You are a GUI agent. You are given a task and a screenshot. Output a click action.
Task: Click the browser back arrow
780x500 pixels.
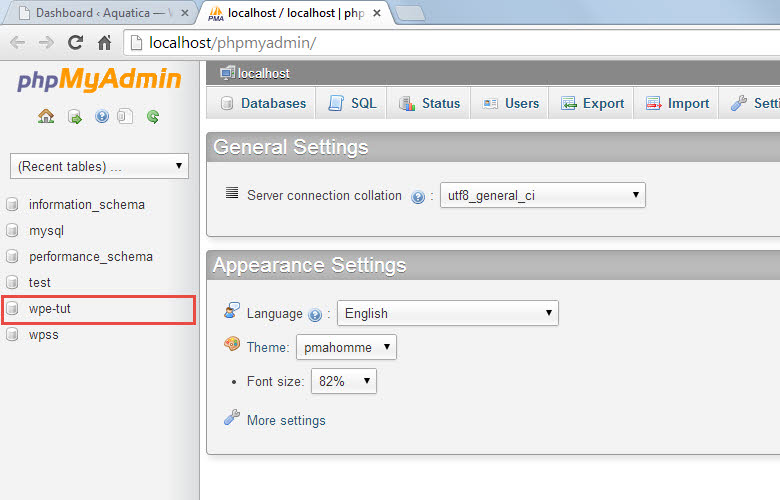tap(17, 43)
